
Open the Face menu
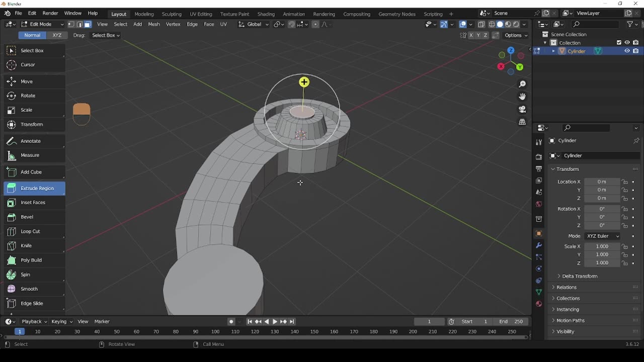coord(209,24)
